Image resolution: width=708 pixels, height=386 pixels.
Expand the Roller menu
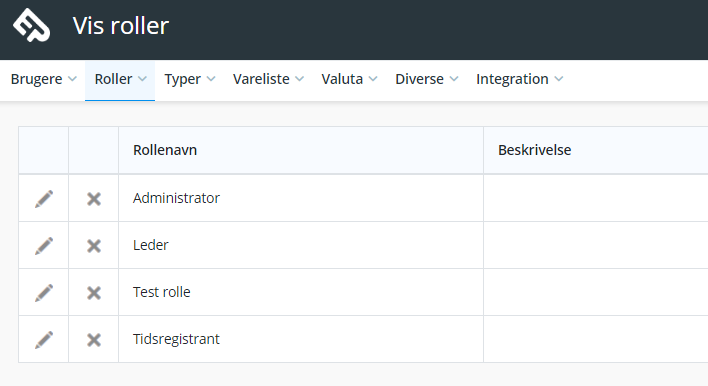click(x=120, y=79)
